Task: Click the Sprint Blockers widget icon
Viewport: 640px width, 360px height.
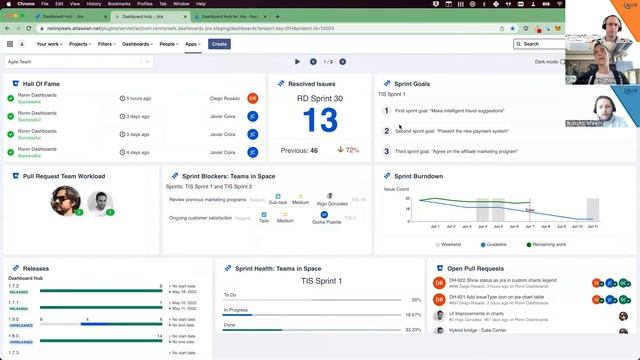Action: [175, 176]
